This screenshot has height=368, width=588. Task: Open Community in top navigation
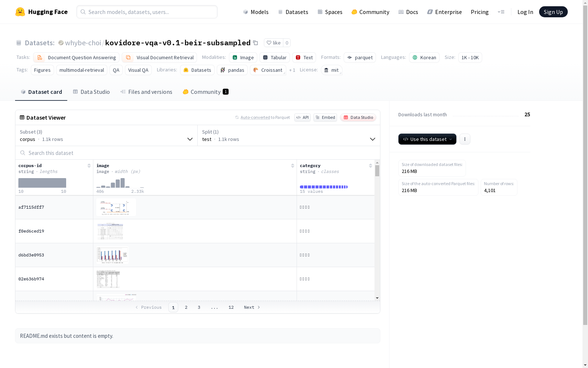tap(370, 12)
